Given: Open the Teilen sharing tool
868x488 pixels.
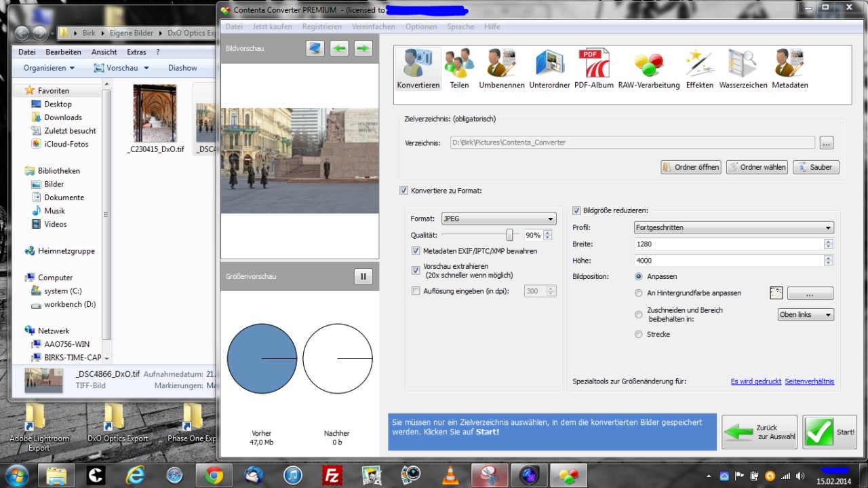Looking at the screenshot, I should (459, 69).
